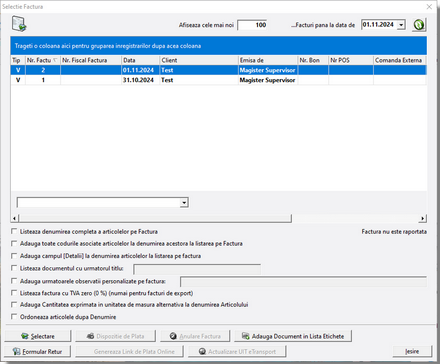Click the Nr. Fiscal Factura column header

tap(91, 60)
